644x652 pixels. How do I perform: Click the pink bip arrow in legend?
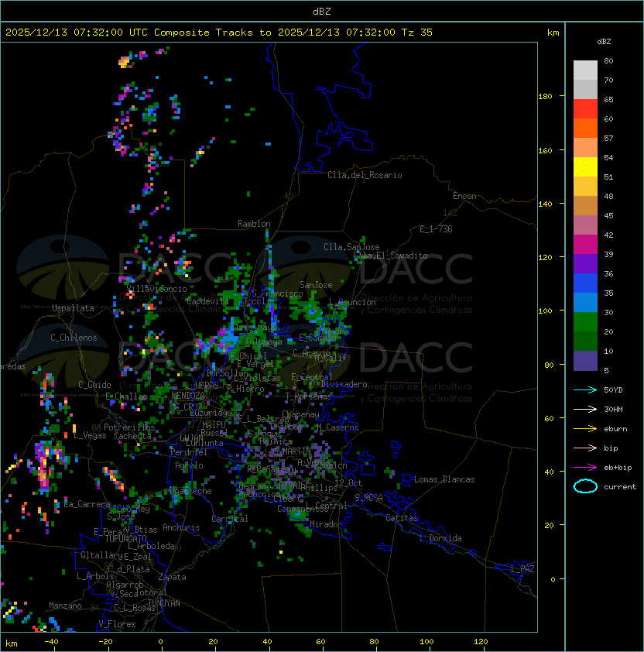(x=585, y=448)
